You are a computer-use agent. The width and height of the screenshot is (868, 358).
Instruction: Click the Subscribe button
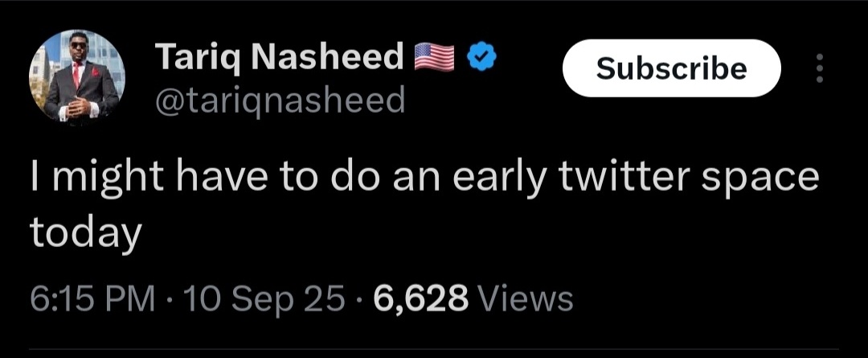(671, 68)
